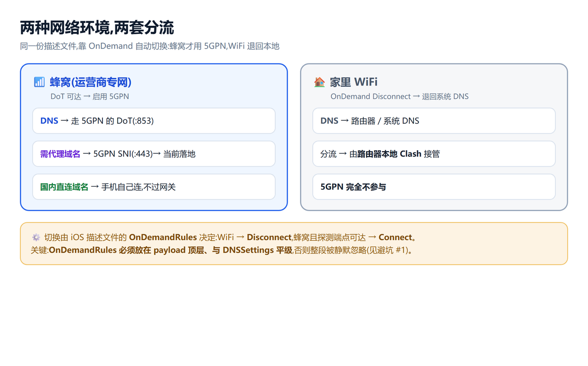Click the 蜂窝(运营商专网) card title
This screenshot has height=366, width=588.
click(x=90, y=82)
